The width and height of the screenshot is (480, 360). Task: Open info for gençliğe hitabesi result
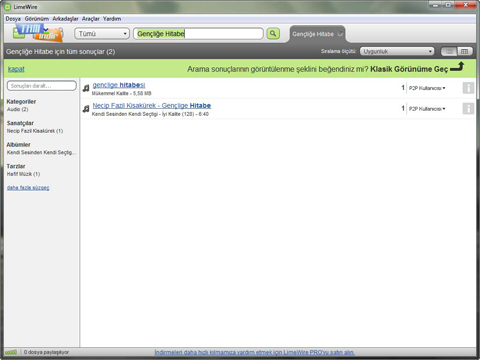(x=468, y=88)
